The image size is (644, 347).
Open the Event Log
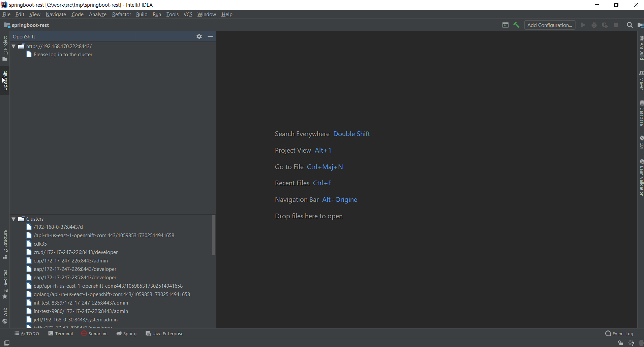pos(619,334)
